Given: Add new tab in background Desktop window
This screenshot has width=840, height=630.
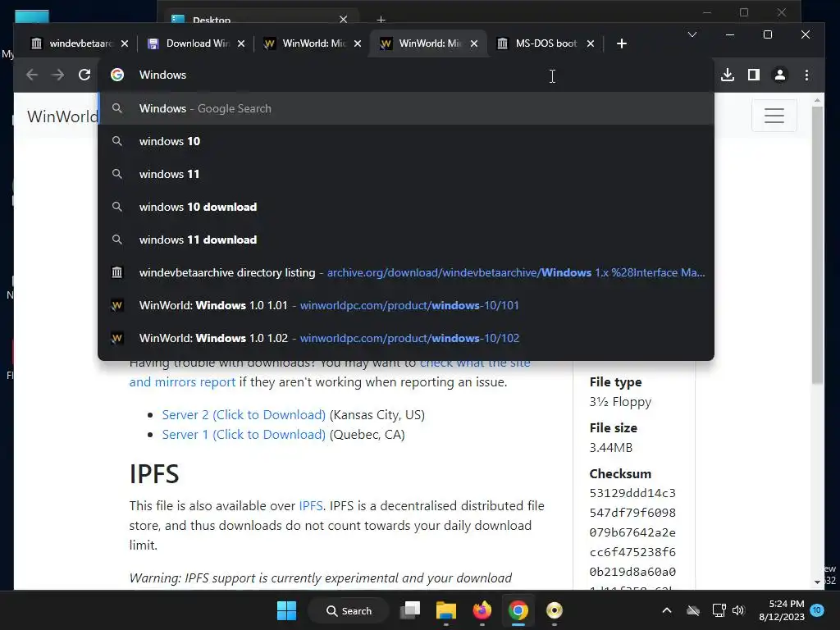Looking at the screenshot, I should (381, 20).
